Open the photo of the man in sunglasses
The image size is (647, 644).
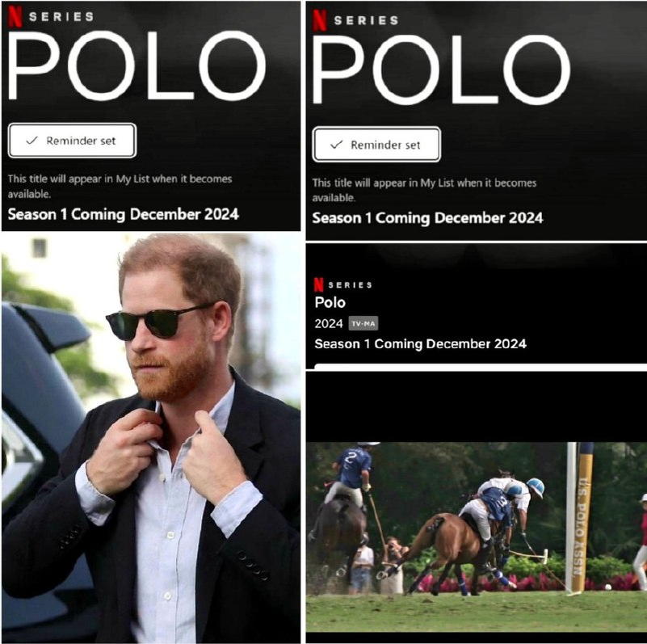coord(151,438)
